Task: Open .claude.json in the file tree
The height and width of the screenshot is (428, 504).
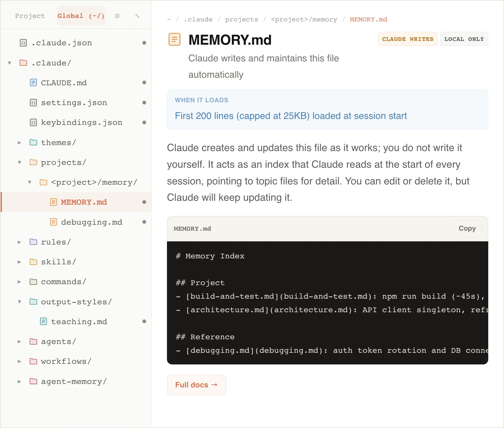Action: [x=77, y=43]
